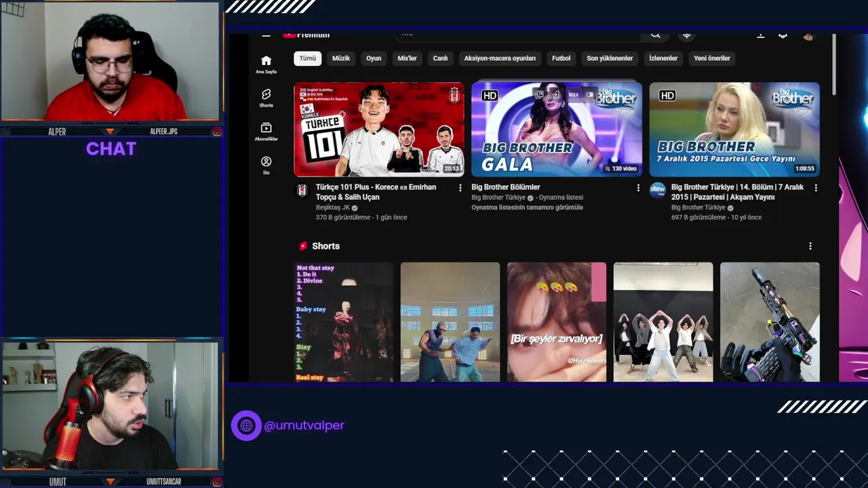This screenshot has height=488, width=868.
Task: Click Big Brother Türkiye channel avatar beside 14. Bölüm
Action: pos(658,190)
